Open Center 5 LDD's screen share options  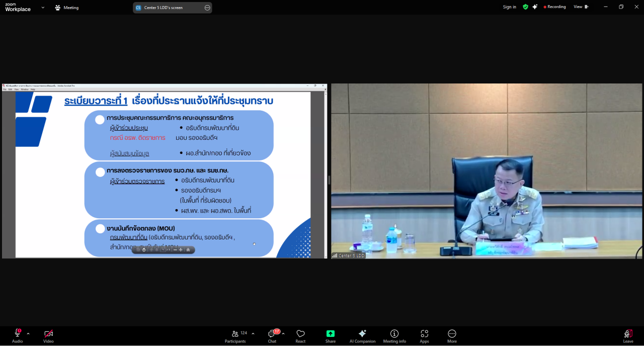[x=207, y=8]
